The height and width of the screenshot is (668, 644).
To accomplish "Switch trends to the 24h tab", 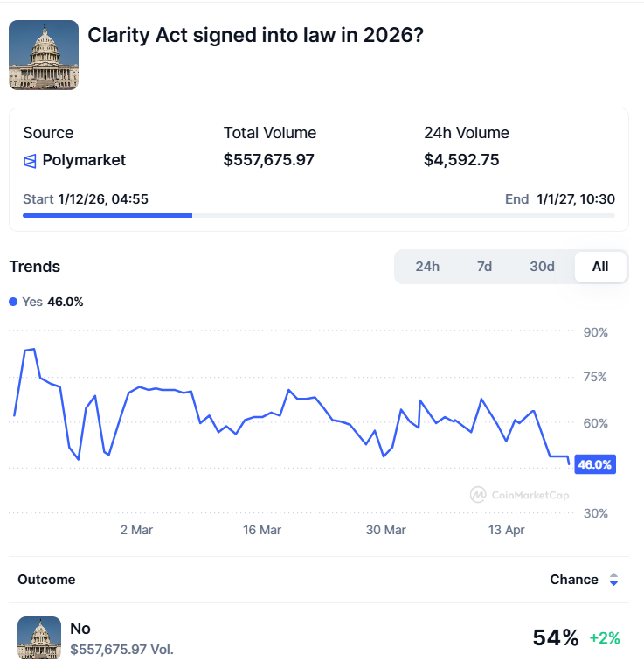I will tap(427, 267).
